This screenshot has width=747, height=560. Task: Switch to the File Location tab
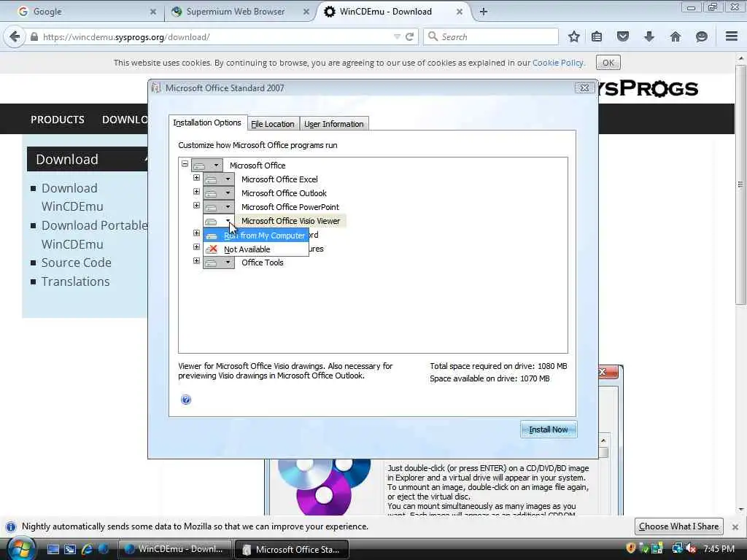(x=273, y=124)
